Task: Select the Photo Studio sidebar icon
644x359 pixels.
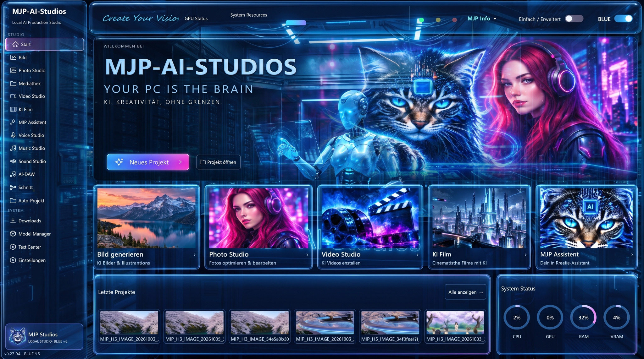Action: pyautogui.click(x=13, y=70)
